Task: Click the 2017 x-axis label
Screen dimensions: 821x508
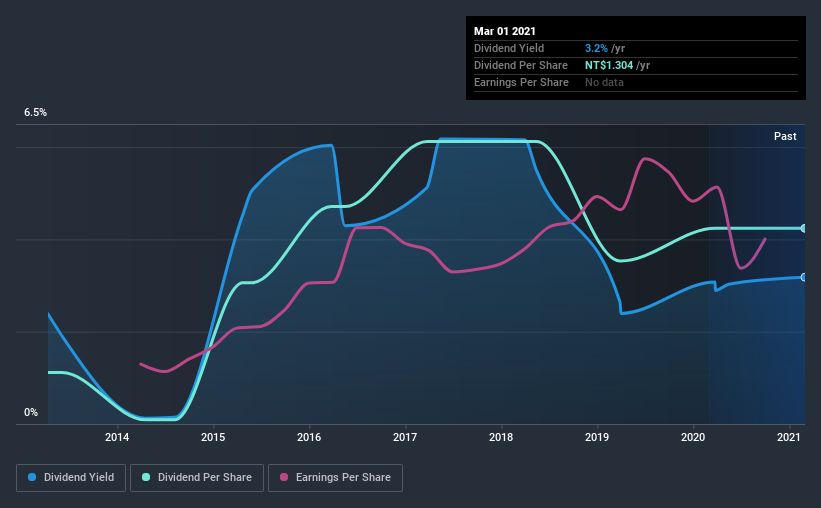Action: pyautogui.click(x=405, y=437)
